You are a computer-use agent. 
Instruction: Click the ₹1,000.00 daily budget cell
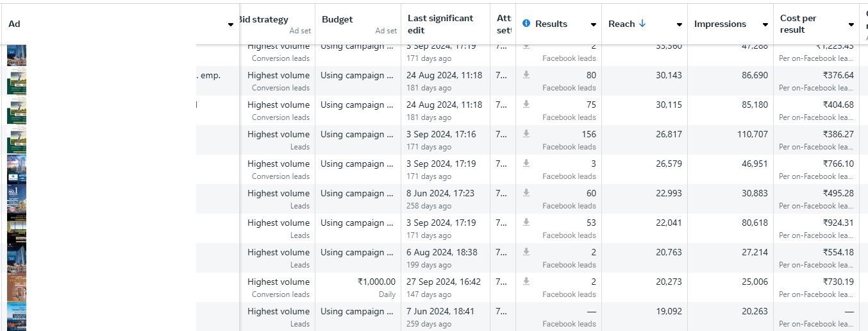pyautogui.click(x=376, y=282)
